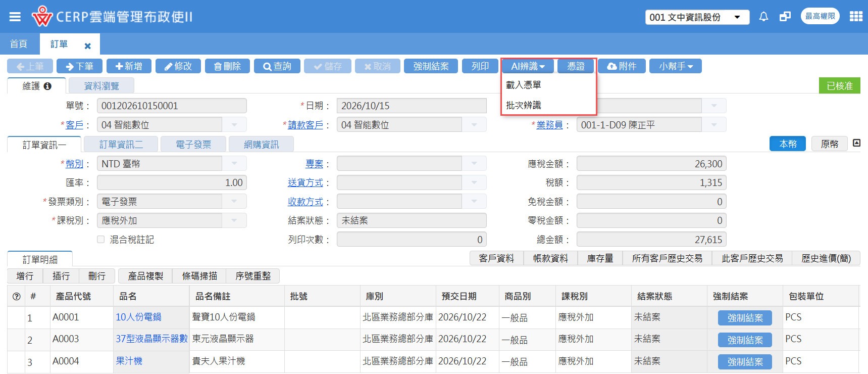Click the help icon in detail grid header
This screenshot has width=868, height=374.
coord(16,297)
